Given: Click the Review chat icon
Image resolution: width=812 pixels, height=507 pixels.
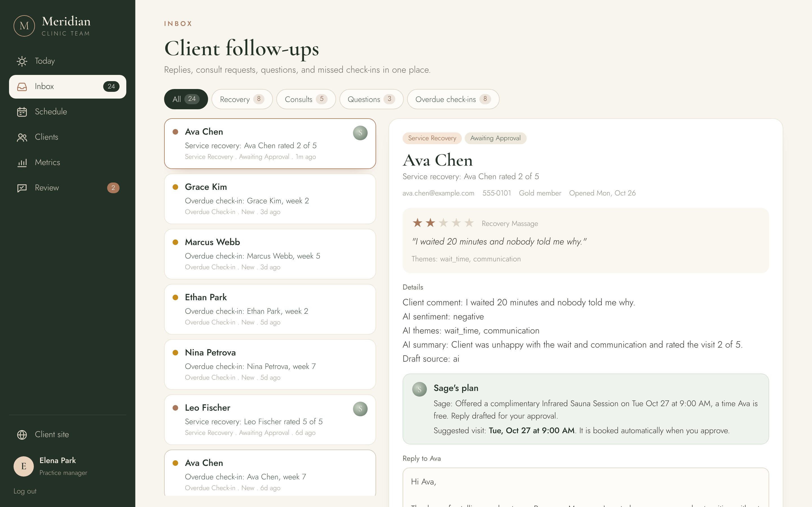Looking at the screenshot, I should click(22, 188).
